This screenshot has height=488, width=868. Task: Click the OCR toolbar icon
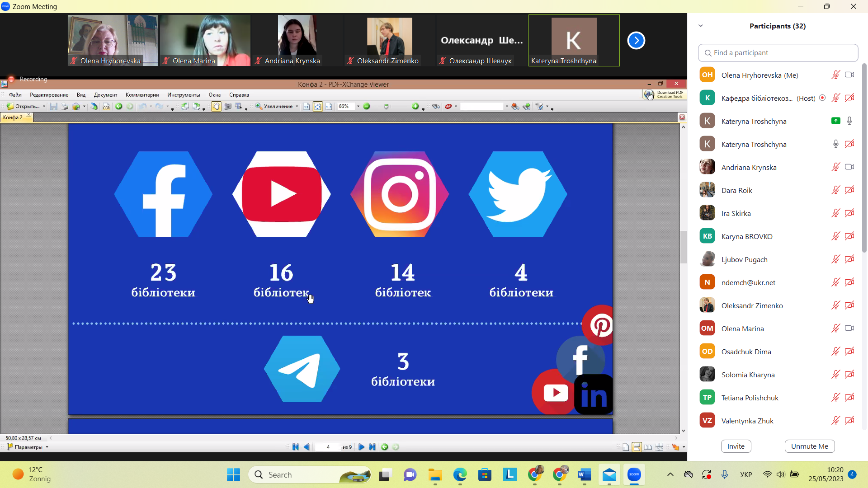coord(106,107)
